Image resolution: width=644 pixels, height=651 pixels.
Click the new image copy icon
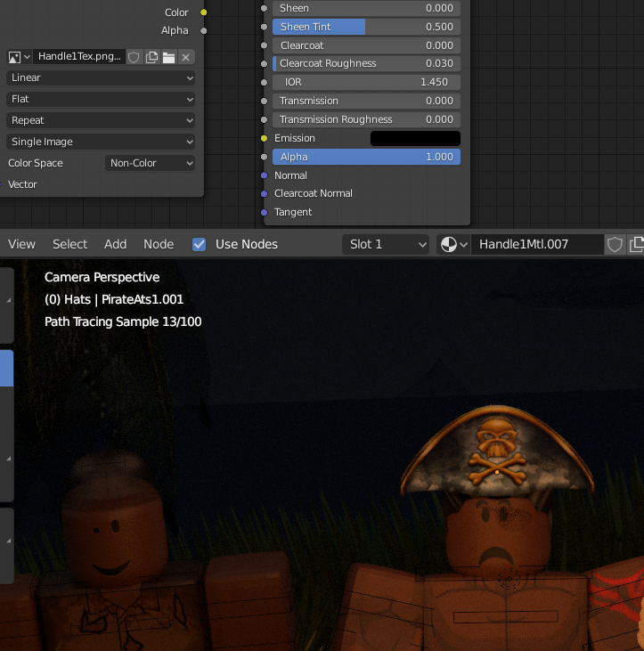click(x=151, y=57)
